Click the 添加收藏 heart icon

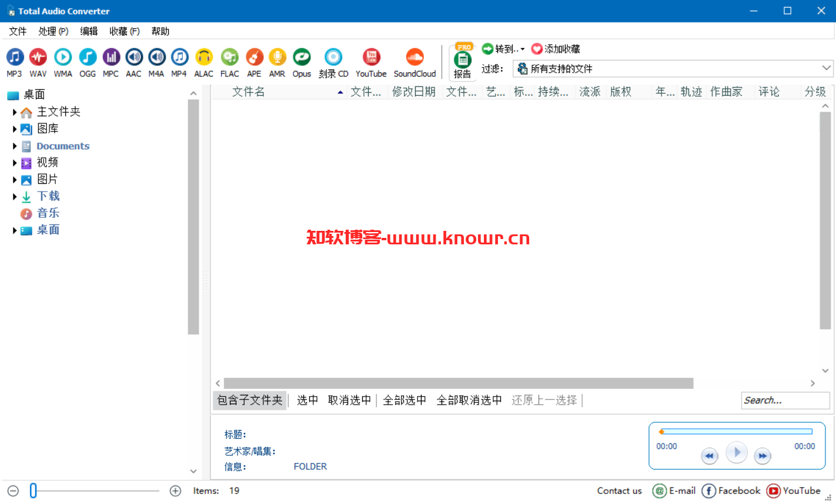537,49
